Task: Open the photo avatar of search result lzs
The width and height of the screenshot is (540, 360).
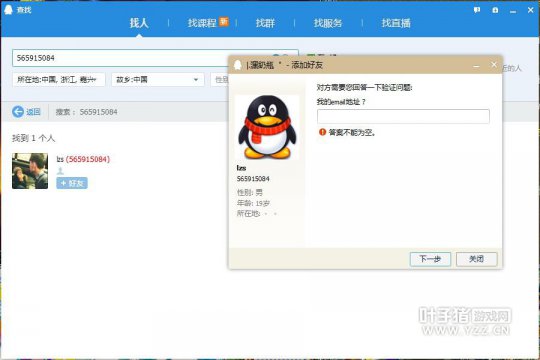Action: [x=30, y=171]
